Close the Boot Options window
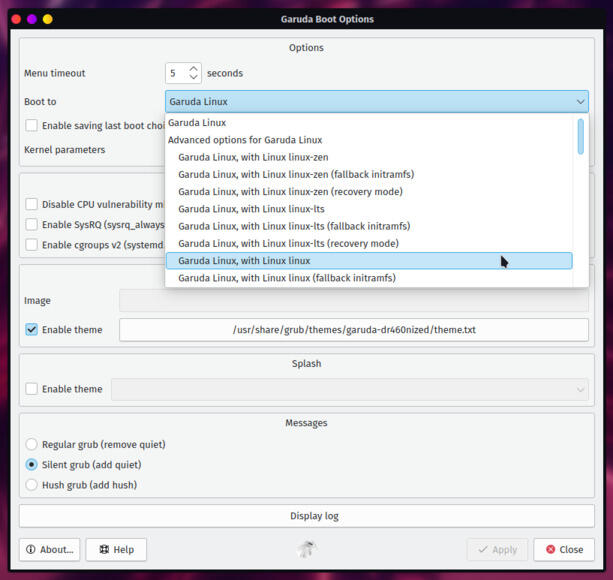 (564, 550)
